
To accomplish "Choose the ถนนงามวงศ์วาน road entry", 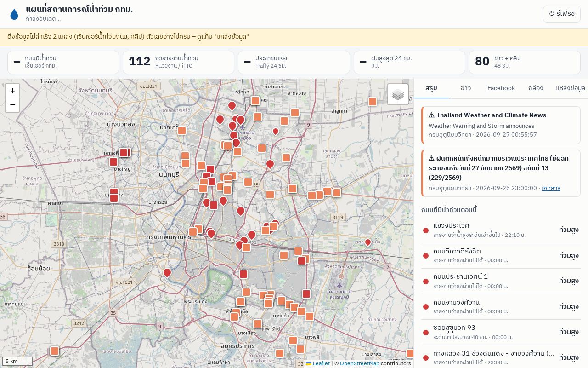I will pos(501,307).
